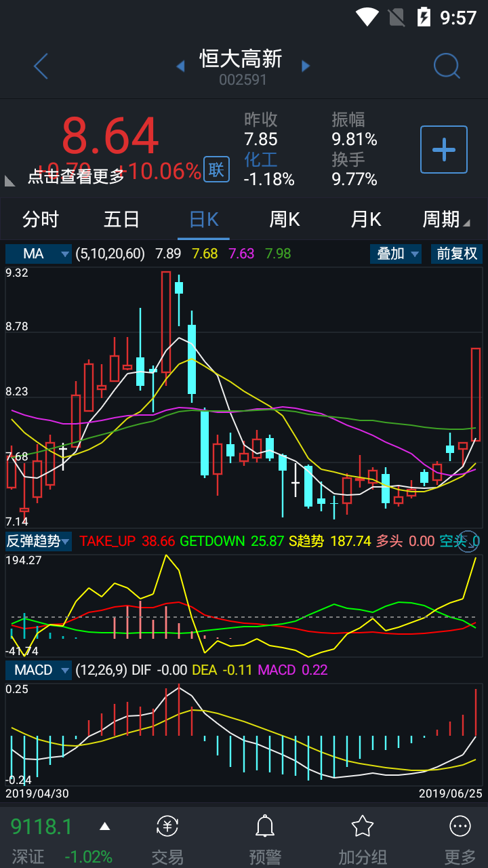Select the 分时 tab

coord(41,219)
